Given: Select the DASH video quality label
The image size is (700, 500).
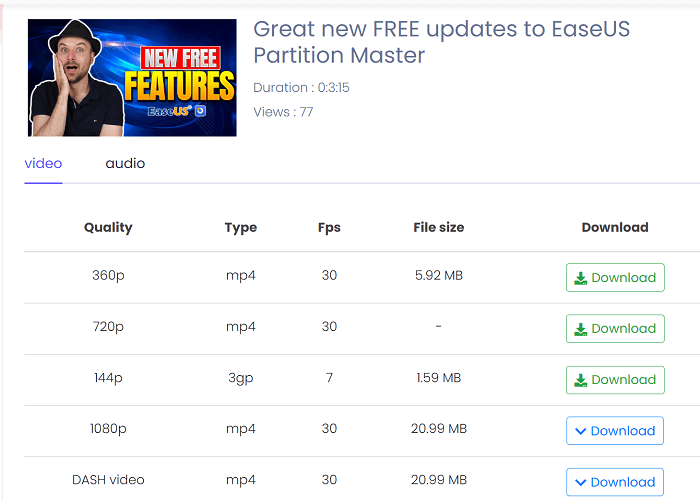Looking at the screenshot, I should point(108,481).
